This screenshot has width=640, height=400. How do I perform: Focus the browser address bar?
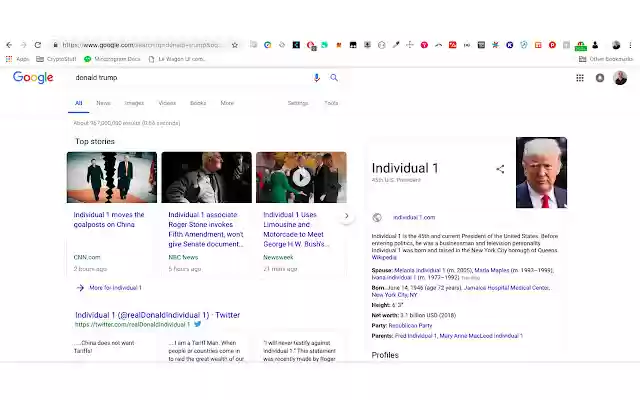point(141,45)
